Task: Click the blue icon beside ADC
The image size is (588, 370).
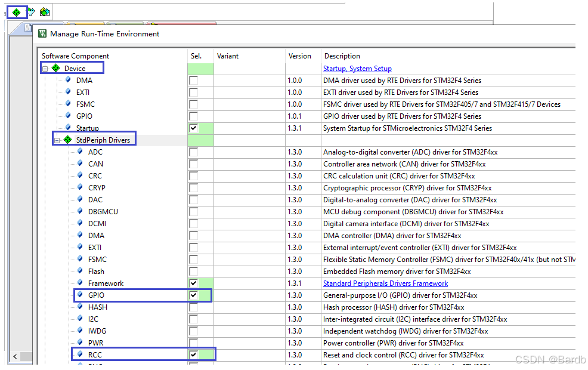Action: pyautogui.click(x=80, y=151)
